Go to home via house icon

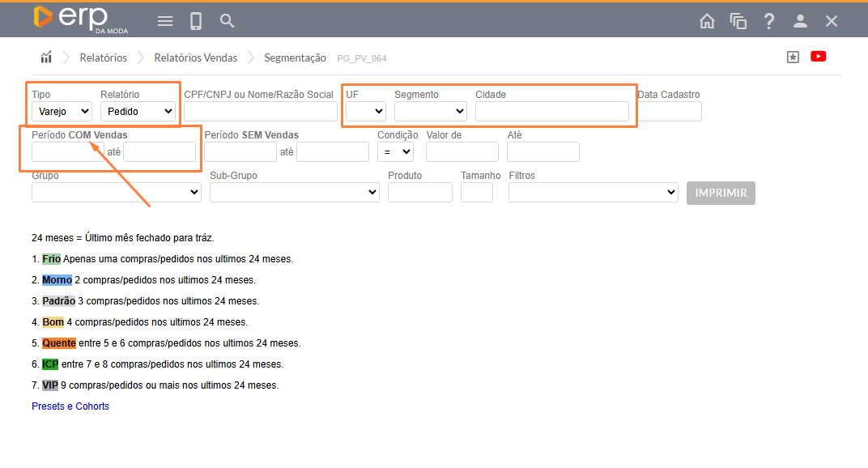707,21
